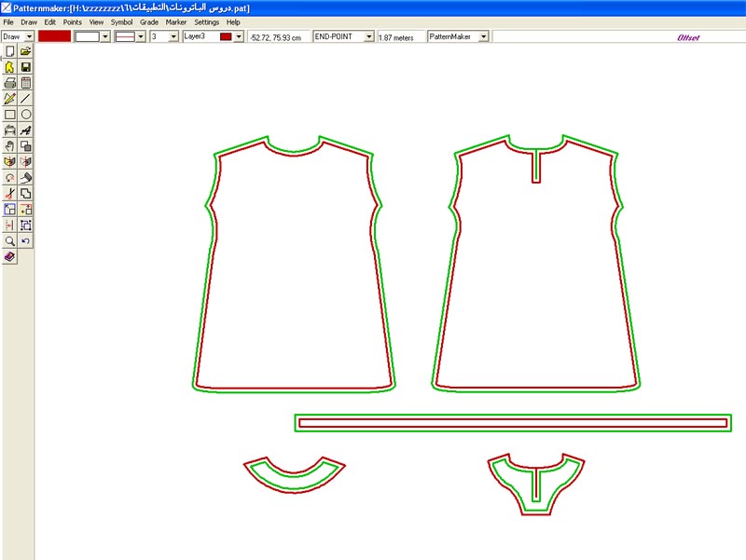Select the pencil drawing tool
This screenshot has height=560, width=746.
coord(10,99)
